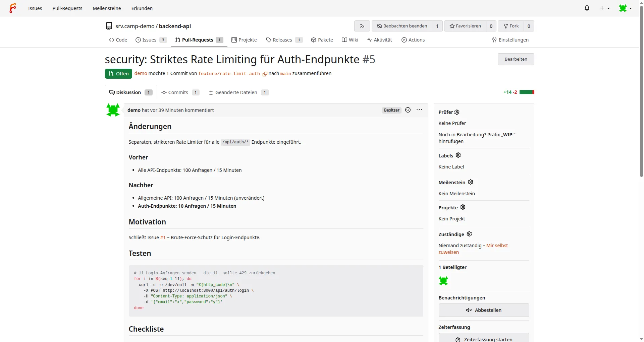Open the star count 0
The height and width of the screenshot is (342, 644).
pyautogui.click(x=491, y=26)
